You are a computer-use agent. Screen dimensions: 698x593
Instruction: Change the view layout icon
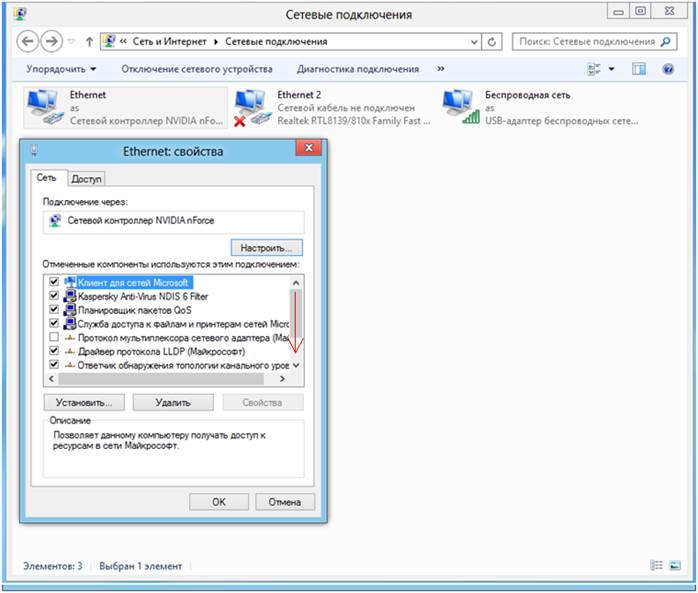click(x=594, y=69)
